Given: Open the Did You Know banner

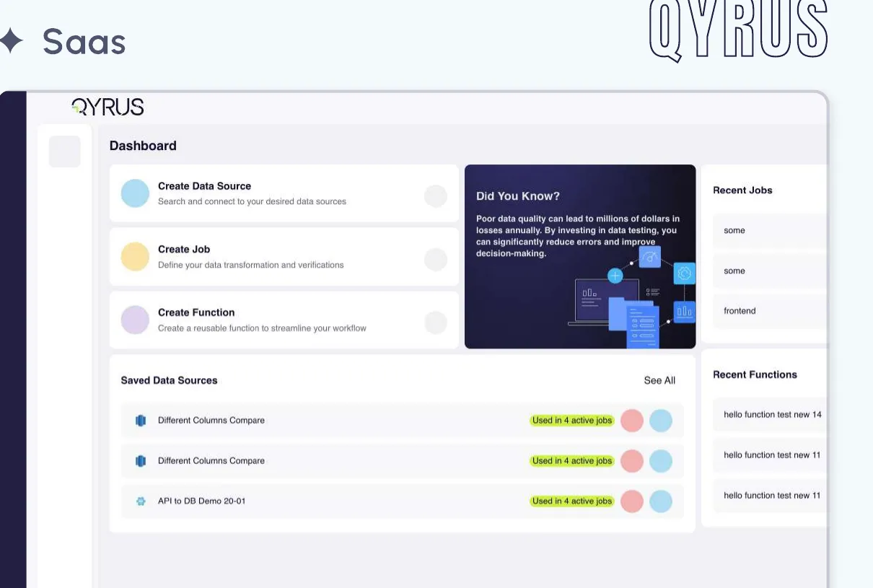Looking at the screenshot, I should (580, 257).
